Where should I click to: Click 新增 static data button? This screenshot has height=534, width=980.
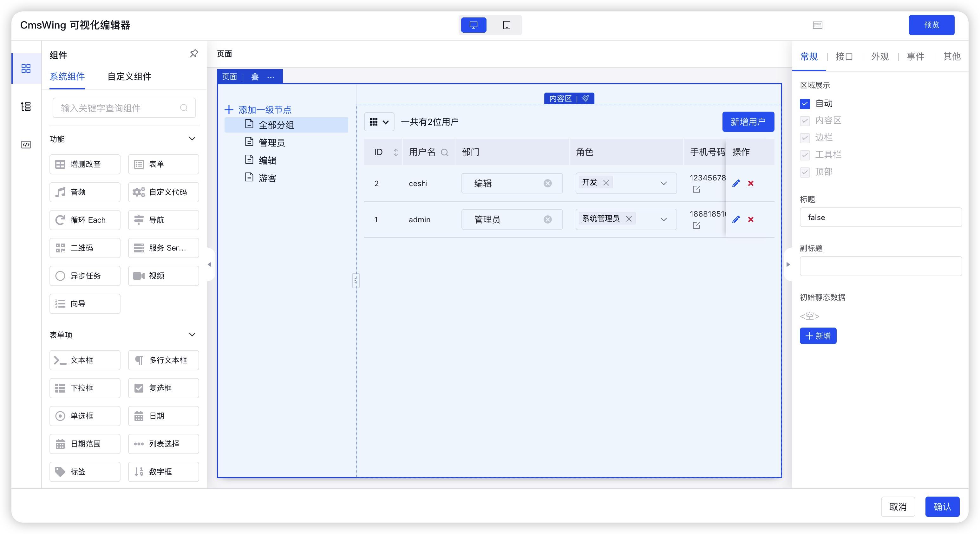(x=818, y=336)
